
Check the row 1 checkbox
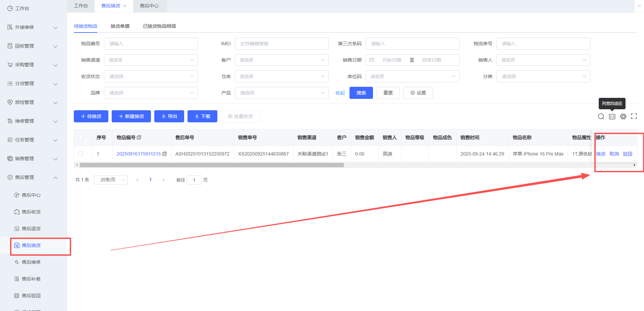[x=80, y=154]
